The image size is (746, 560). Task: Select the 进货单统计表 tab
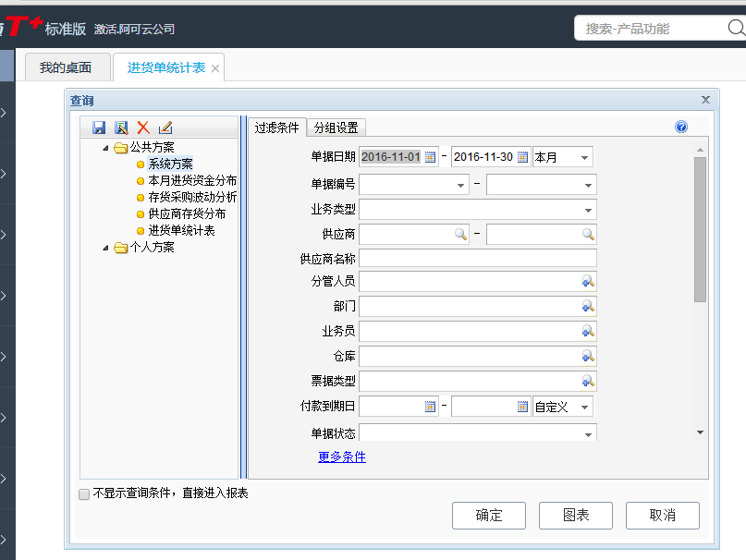click(166, 67)
